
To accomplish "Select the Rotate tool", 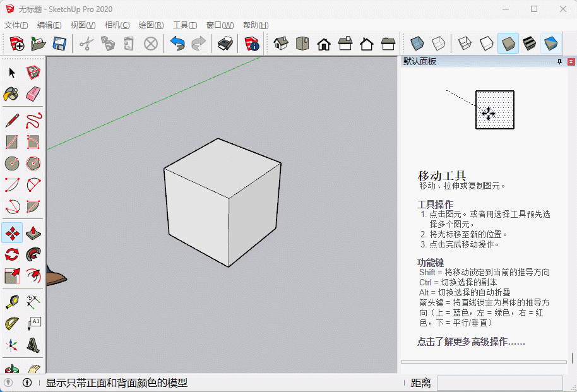I will click(x=12, y=254).
